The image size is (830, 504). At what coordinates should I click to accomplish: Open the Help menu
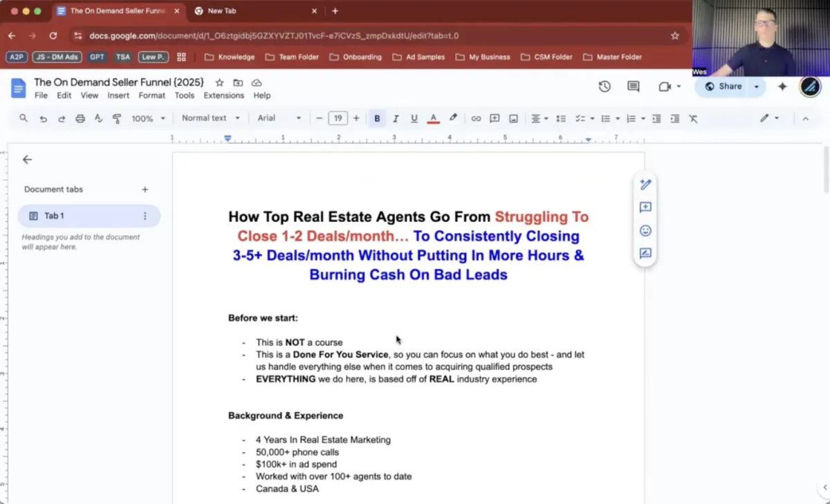[262, 95]
